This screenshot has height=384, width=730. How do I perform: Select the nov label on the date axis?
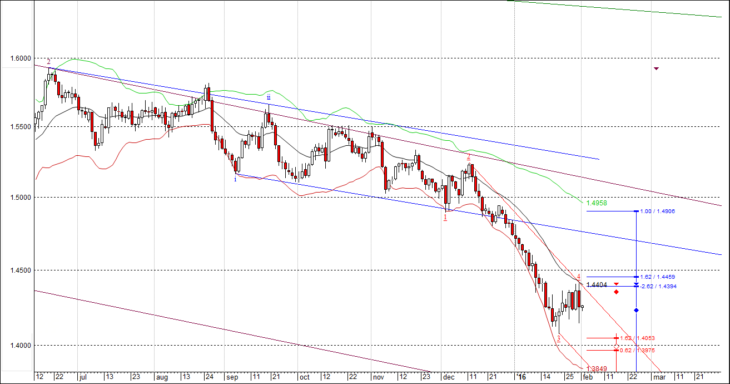click(379, 377)
